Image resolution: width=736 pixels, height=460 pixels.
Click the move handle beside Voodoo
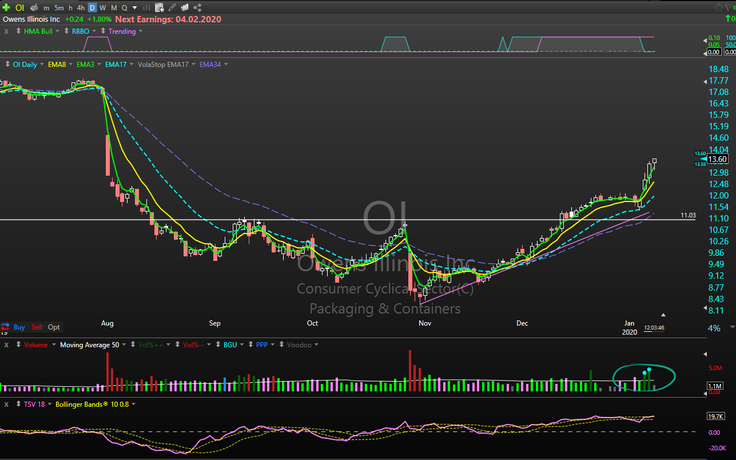pyautogui.click(x=282, y=345)
